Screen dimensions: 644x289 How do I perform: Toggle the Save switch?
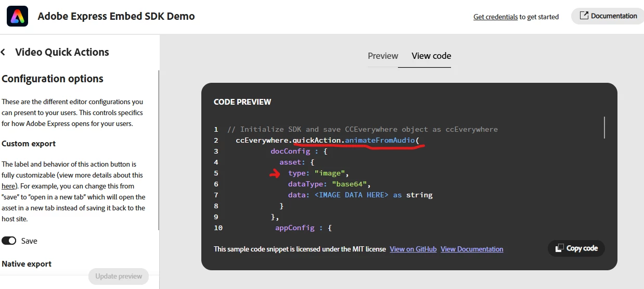pos(9,241)
